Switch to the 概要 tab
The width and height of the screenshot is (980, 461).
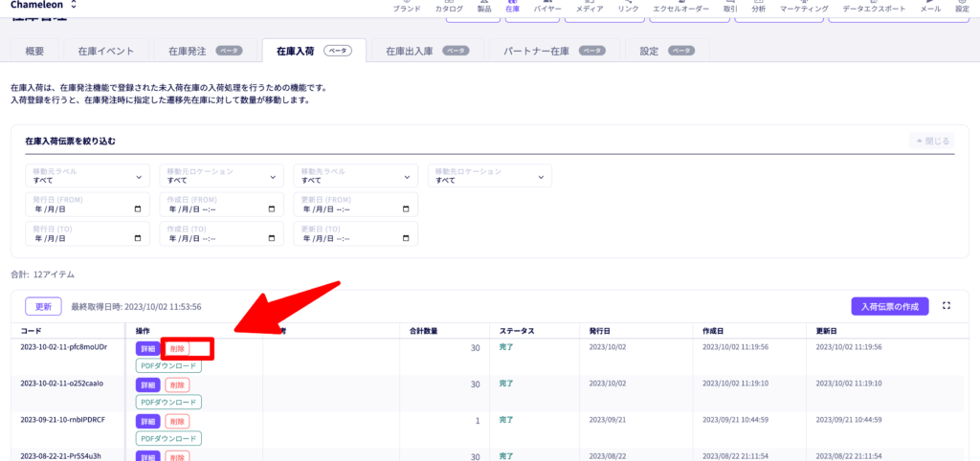[x=35, y=52]
